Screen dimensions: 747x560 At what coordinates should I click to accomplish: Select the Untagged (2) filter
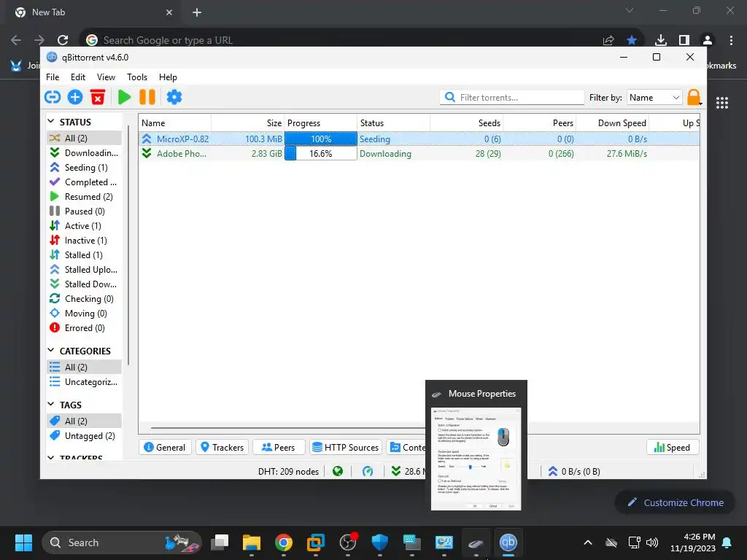tap(85, 436)
